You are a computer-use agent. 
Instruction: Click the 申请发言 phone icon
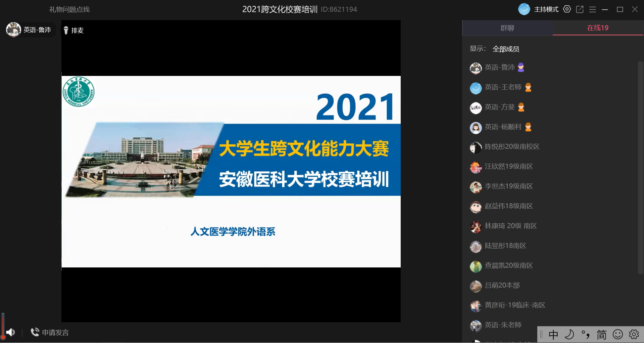point(35,332)
